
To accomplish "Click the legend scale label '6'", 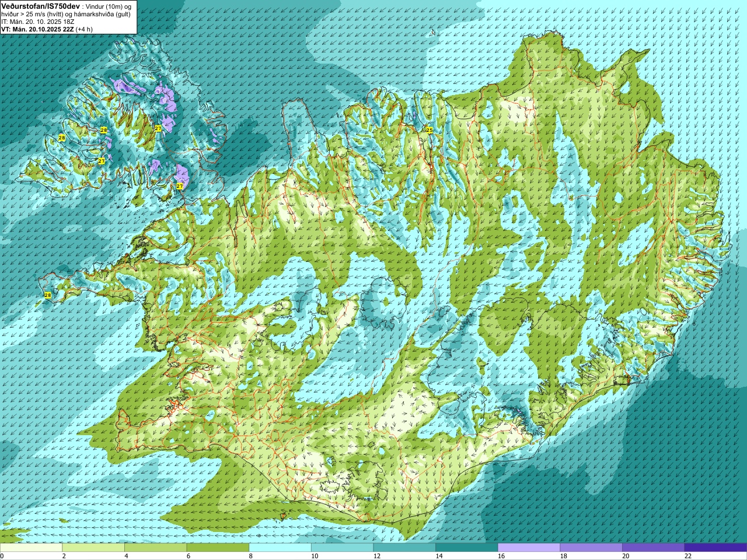I will pyautogui.click(x=189, y=556).
